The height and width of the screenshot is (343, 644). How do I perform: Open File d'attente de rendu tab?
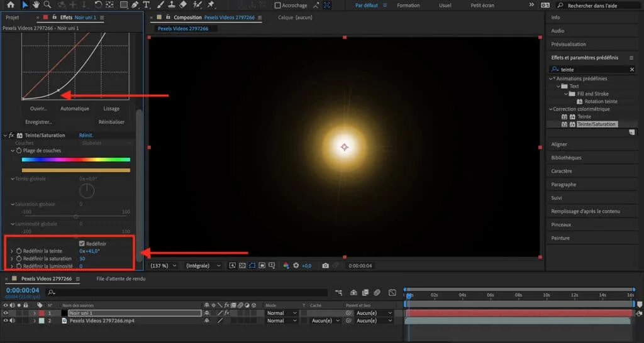[121, 279]
